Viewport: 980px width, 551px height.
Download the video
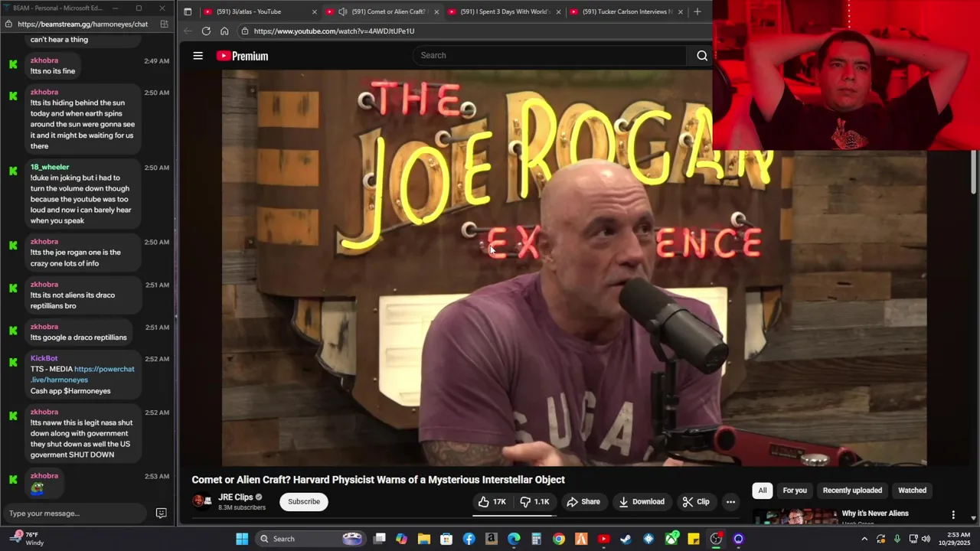tap(642, 502)
